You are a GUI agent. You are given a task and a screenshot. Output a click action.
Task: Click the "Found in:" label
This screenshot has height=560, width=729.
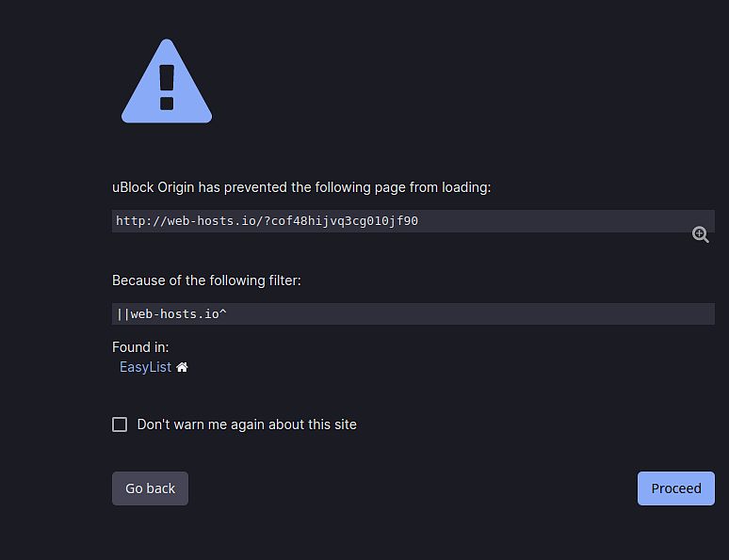[140, 347]
